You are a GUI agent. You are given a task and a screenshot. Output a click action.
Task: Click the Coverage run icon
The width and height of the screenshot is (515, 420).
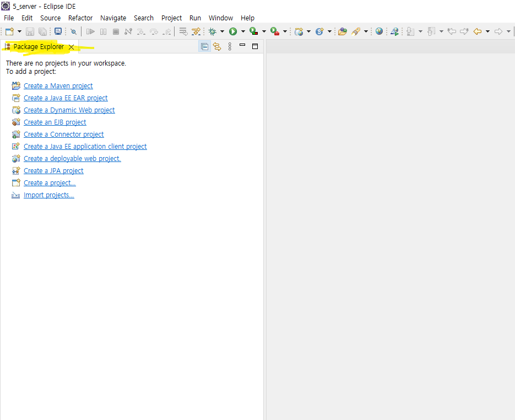(x=253, y=31)
